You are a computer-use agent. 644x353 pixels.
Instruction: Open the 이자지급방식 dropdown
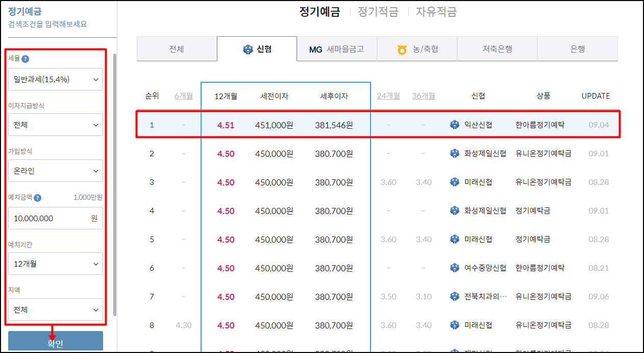(x=55, y=124)
